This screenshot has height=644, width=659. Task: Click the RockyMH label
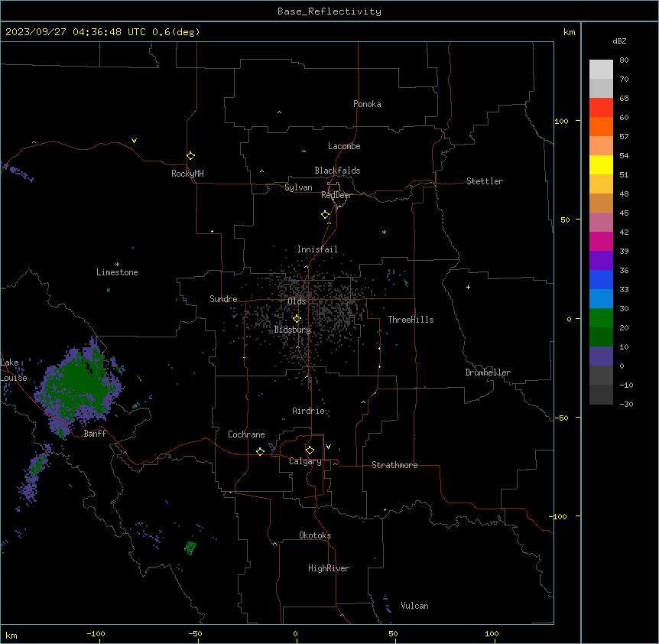coord(187,174)
